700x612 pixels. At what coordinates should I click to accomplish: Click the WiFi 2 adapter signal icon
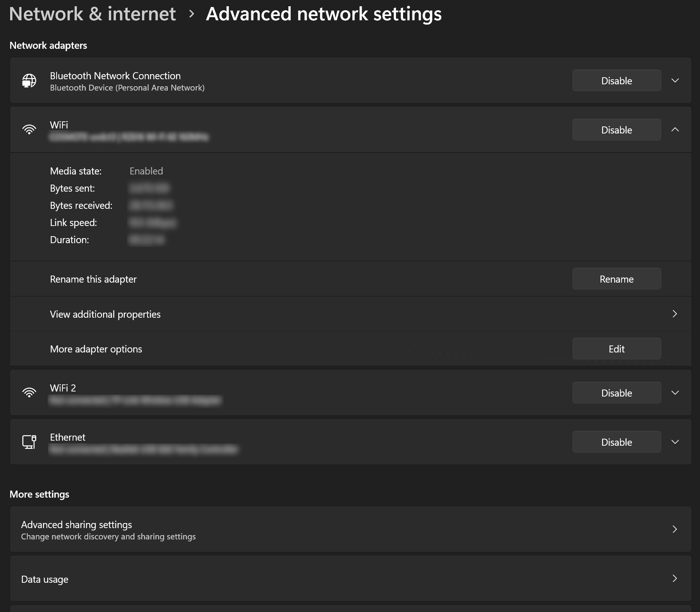(29, 393)
